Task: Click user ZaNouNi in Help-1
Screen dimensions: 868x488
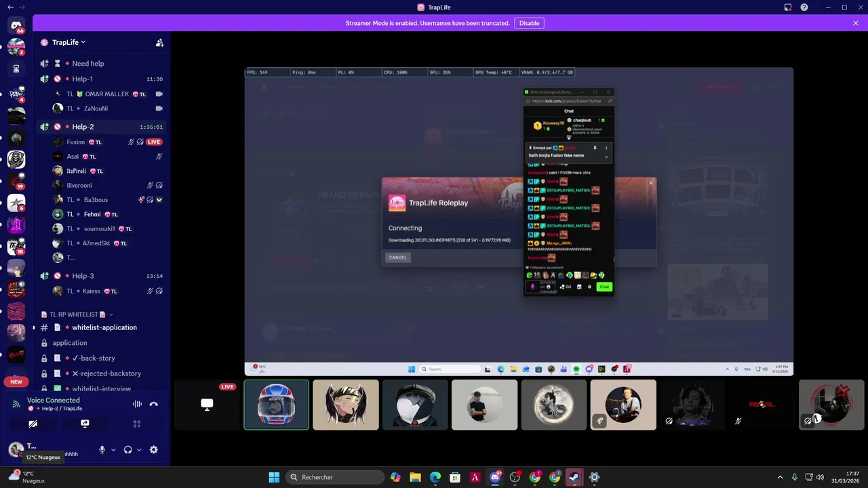Action: 108,108
